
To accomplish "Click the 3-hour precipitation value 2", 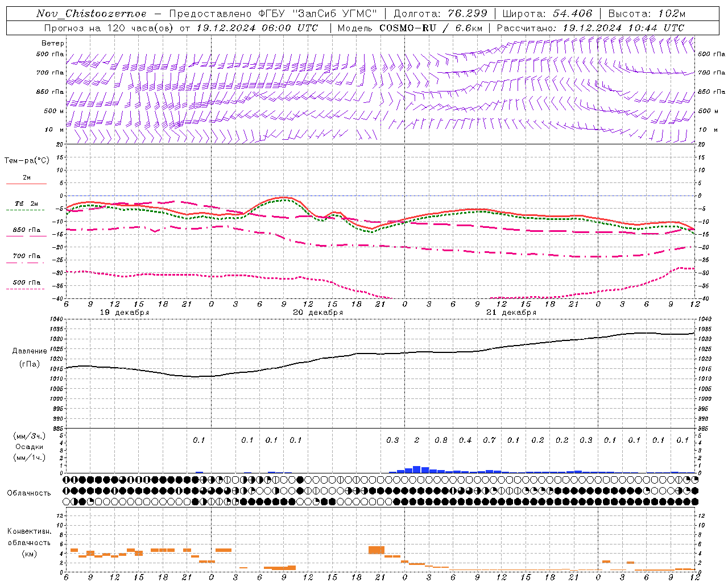I will 417,440.
